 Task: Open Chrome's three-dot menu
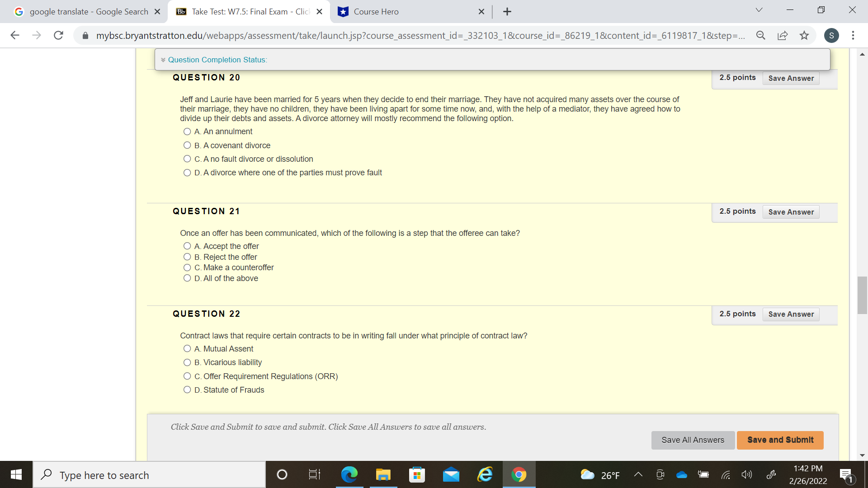pyautogui.click(x=854, y=35)
